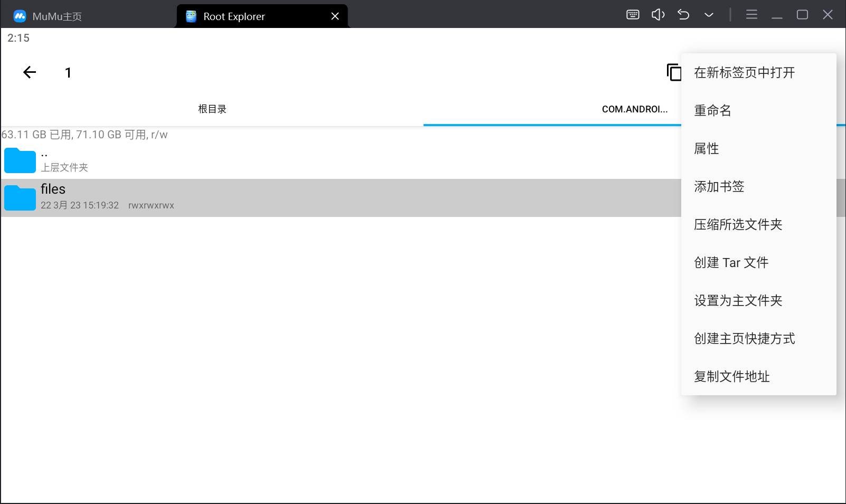Select 压缩所选文件夹 menu entry
Image resolution: width=846 pixels, height=504 pixels.
738,224
